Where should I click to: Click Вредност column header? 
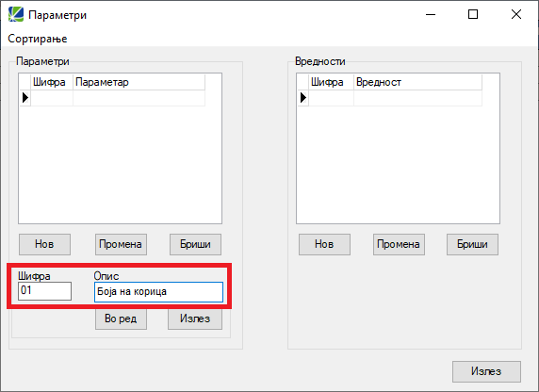(x=417, y=82)
